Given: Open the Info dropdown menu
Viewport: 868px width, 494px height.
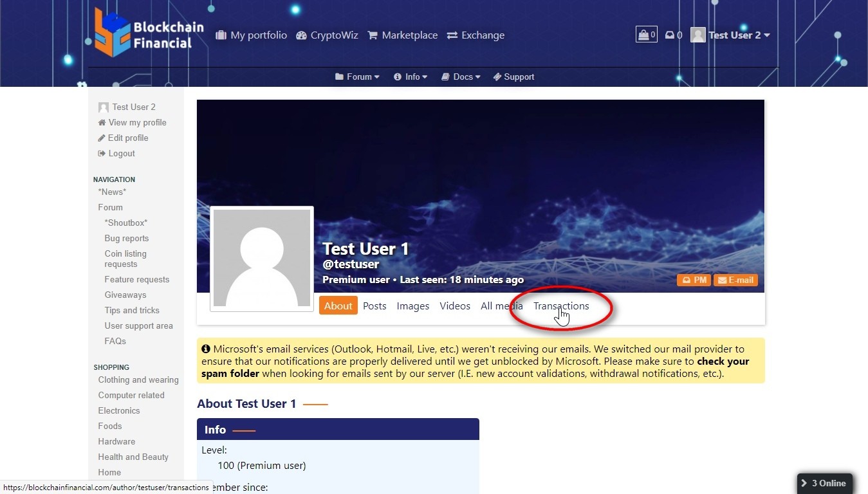Looking at the screenshot, I should pos(411,77).
